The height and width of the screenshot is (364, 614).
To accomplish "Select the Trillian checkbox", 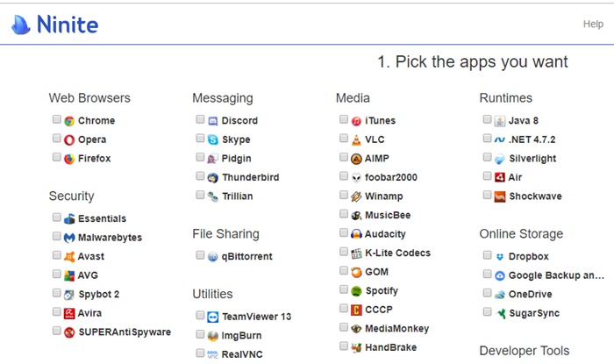I will [x=200, y=195].
